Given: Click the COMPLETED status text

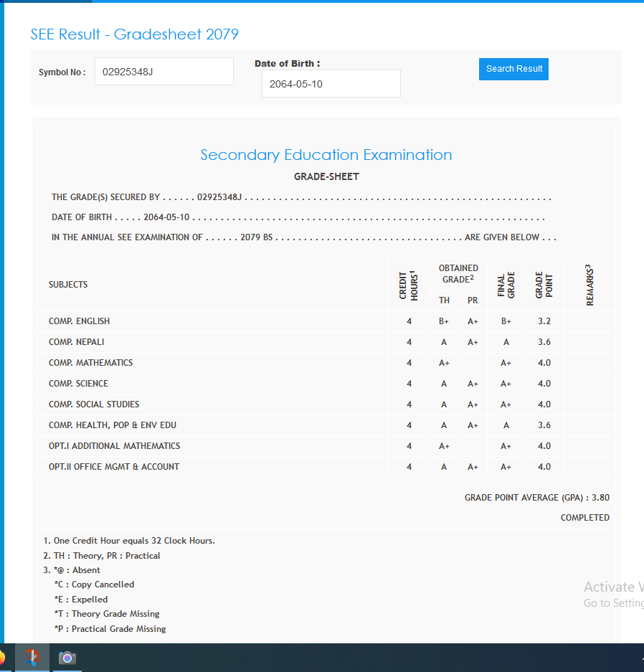Looking at the screenshot, I should [x=584, y=518].
